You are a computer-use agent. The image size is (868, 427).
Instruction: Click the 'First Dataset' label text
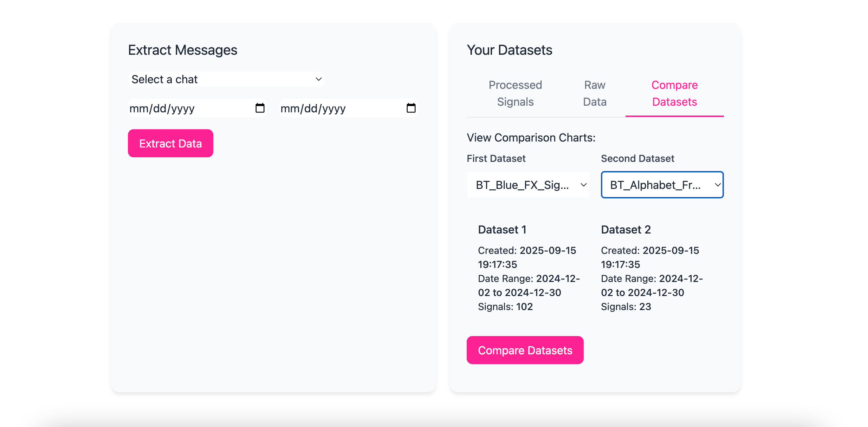[496, 159]
